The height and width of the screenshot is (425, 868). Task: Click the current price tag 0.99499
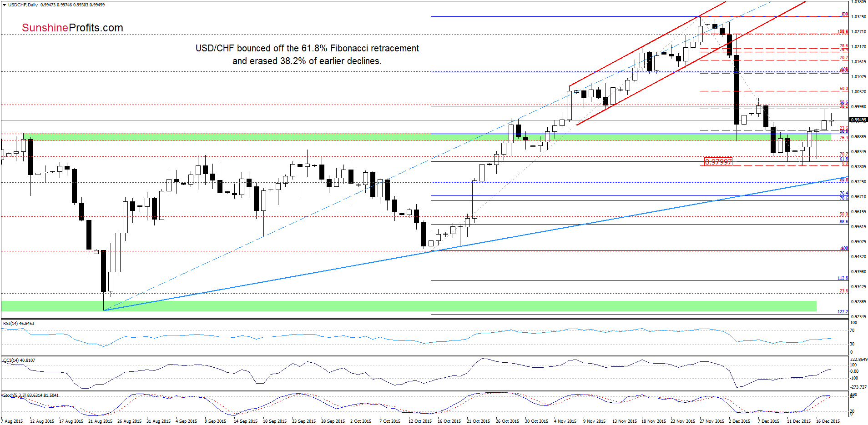[858, 120]
